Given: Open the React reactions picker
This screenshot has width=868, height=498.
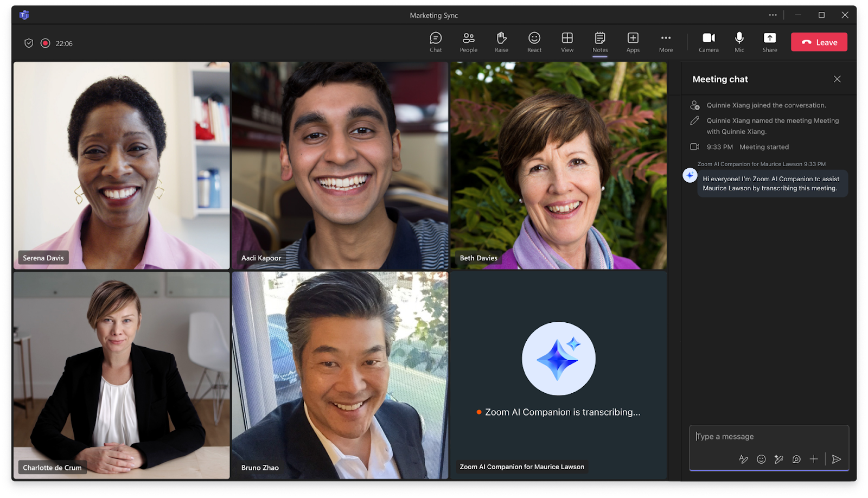Looking at the screenshot, I should click(x=534, y=42).
